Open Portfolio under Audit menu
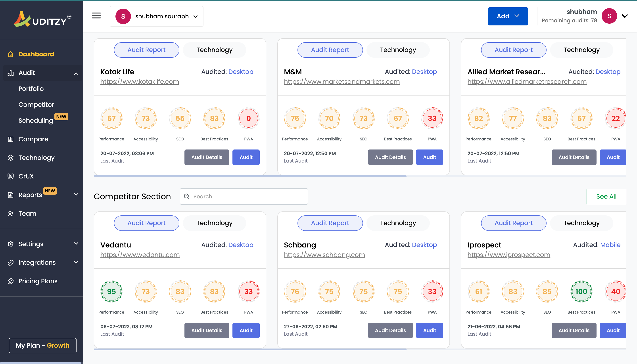The height and width of the screenshot is (364, 637). [x=31, y=88]
